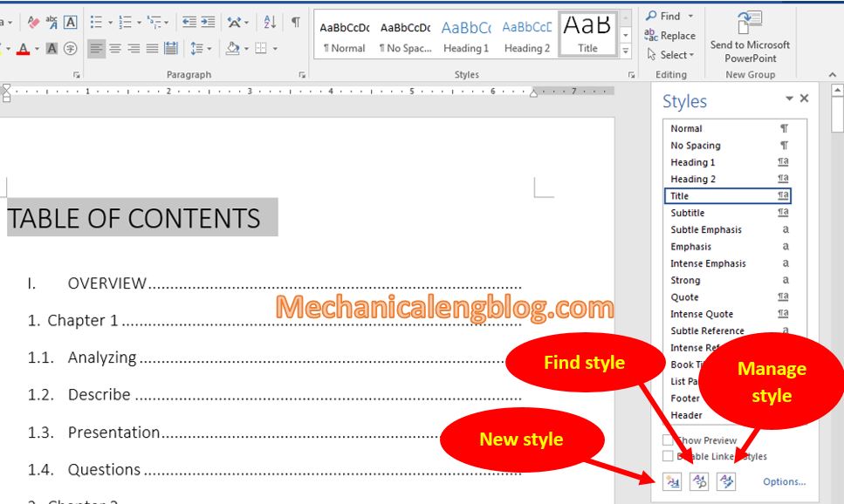Viewport: 844px width, 504px height.
Task: Click Replace in the Editing group
Action: [670, 36]
